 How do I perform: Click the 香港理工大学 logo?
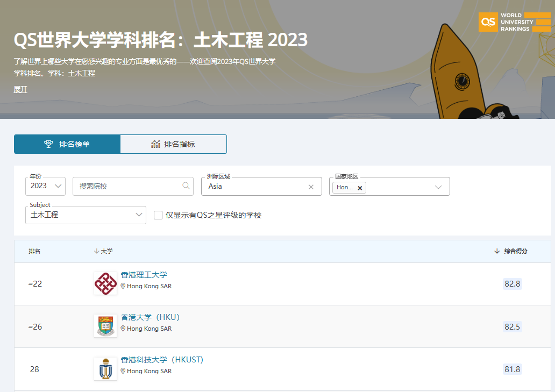click(105, 283)
